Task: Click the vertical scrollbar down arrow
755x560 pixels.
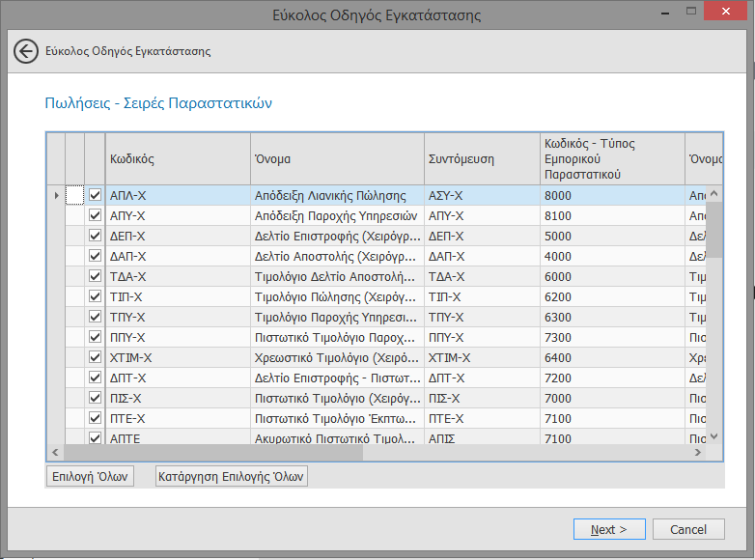Action: (714, 436)
